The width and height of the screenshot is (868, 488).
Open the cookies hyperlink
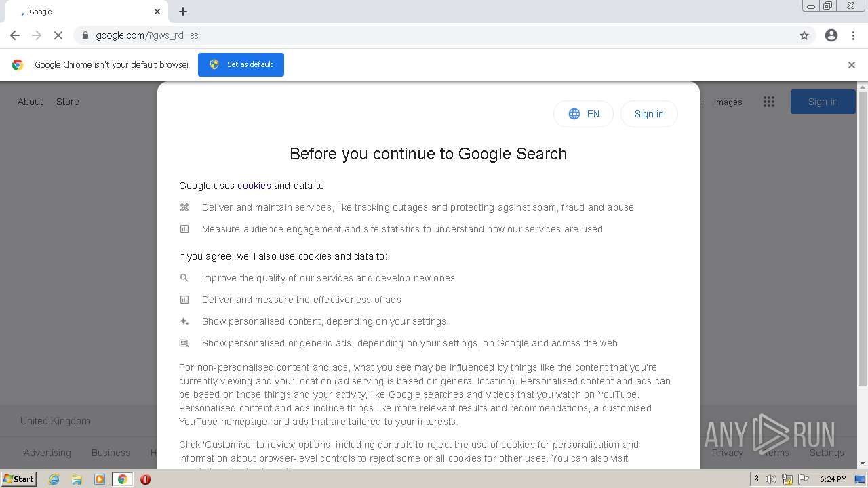point(254,186)
